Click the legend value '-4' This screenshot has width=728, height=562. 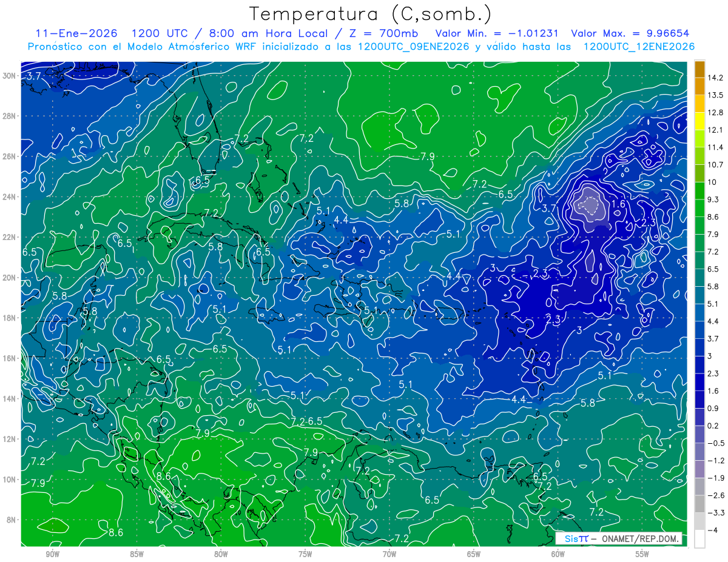712,530
